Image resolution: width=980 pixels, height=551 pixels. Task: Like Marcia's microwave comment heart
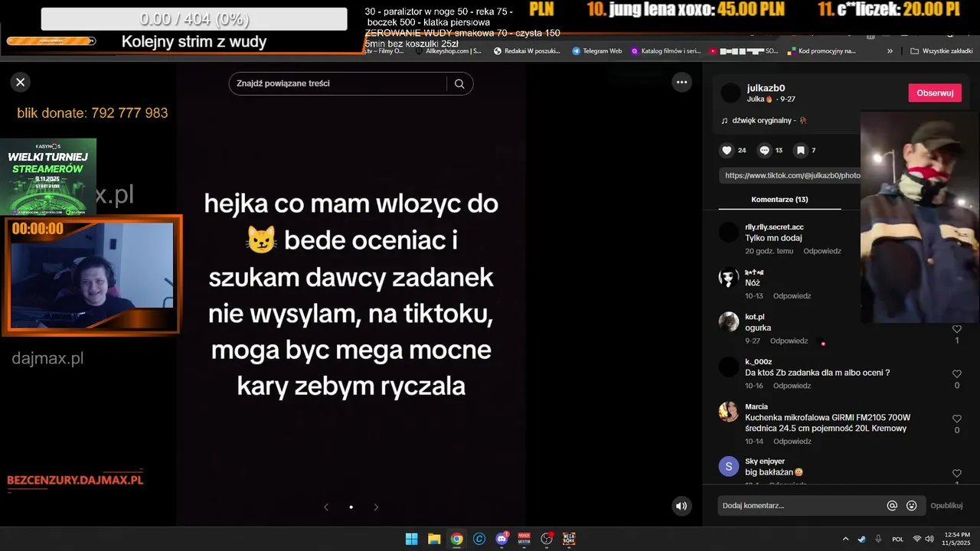point(956,419)
